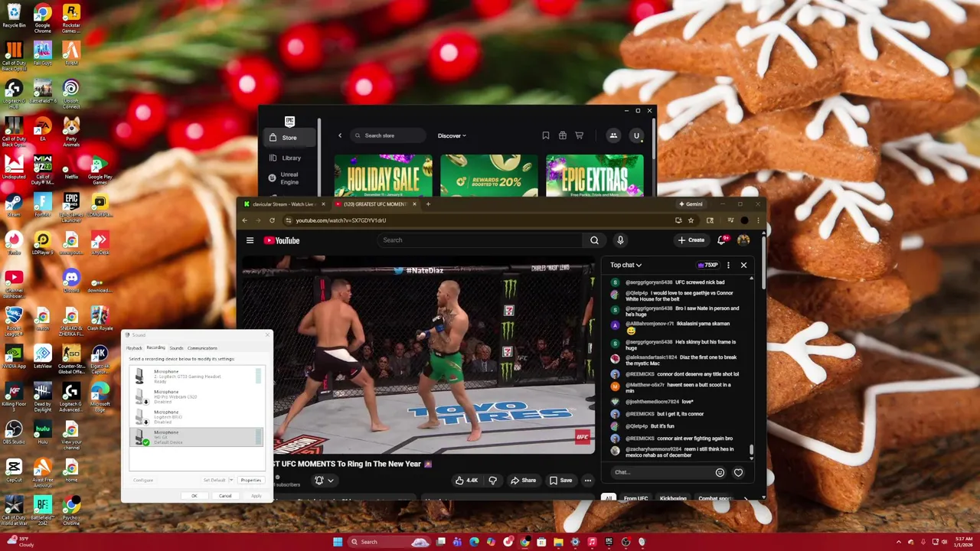
Task: Open the Library section in Epic Games
Action: tap(291, 158)
